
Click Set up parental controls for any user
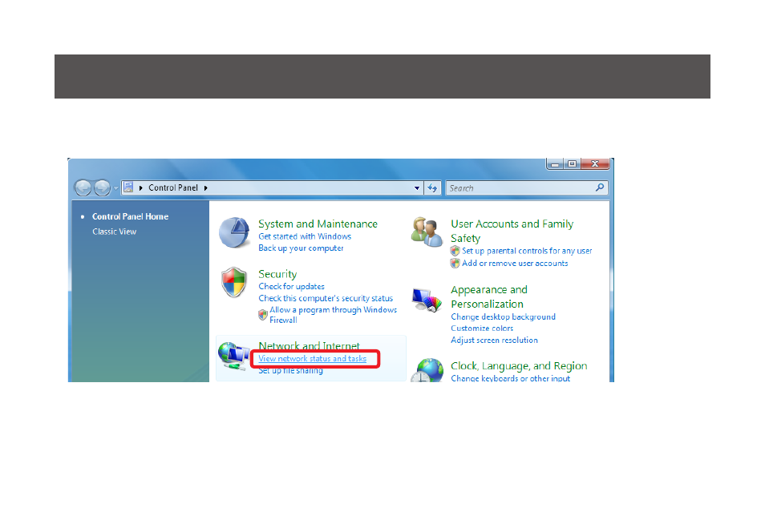pyautogui.click(x=527, y=251)
